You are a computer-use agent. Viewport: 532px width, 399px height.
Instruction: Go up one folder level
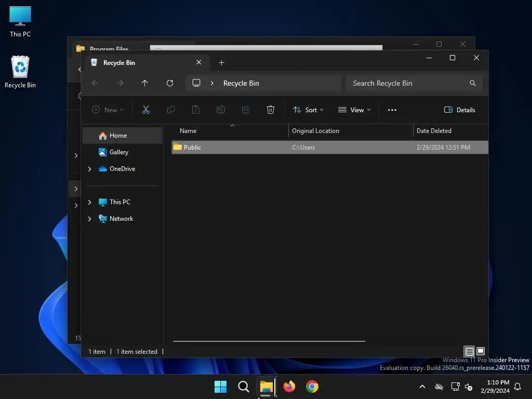pyautogui.click(x=145, y=83)
